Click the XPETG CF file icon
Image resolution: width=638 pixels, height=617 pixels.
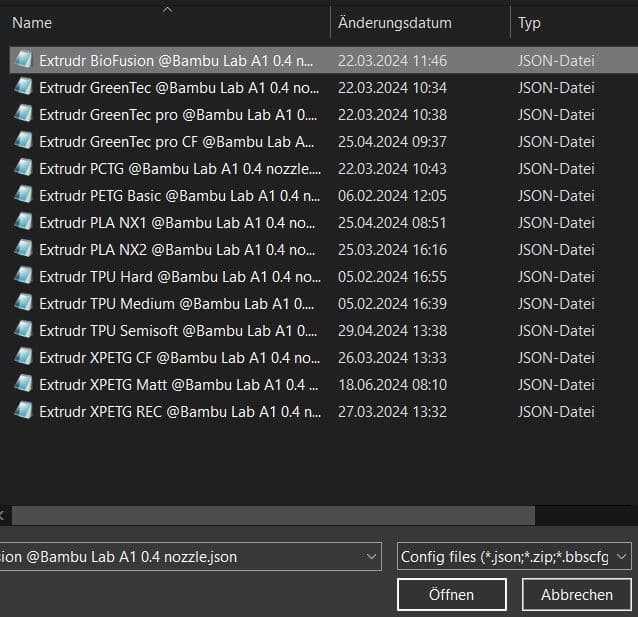click(x=23, y=357)
